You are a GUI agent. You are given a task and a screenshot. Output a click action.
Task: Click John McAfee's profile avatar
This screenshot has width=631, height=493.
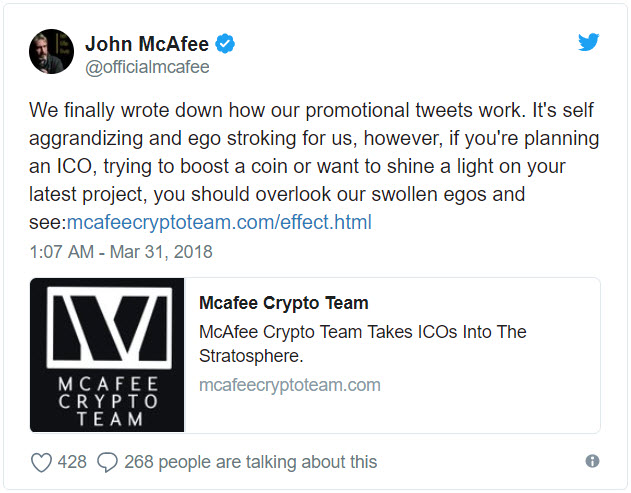tap(51, 51)
